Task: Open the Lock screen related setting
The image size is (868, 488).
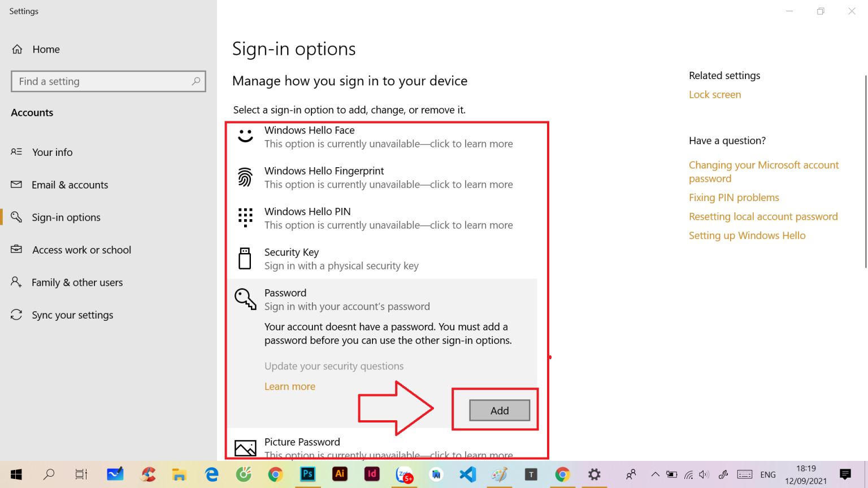Action: 715,94
